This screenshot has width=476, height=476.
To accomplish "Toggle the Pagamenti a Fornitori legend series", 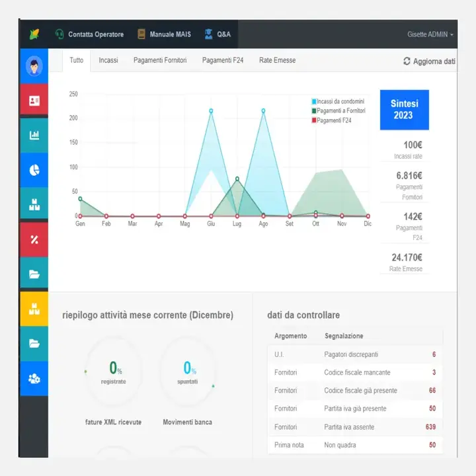I will pyautogui.click(x=338, y=111).
